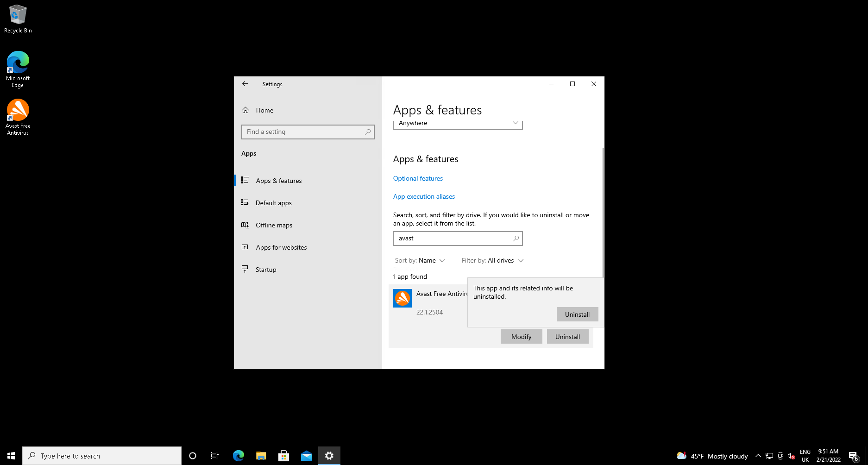Go to Settings Home
Viewport: 868px width, 465px height.
308,110
